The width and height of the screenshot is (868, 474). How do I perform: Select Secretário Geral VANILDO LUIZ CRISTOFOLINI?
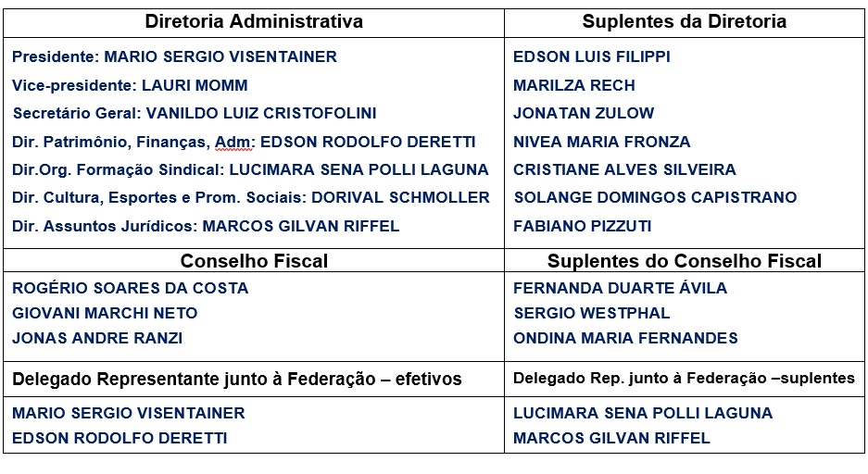(195, 114)
